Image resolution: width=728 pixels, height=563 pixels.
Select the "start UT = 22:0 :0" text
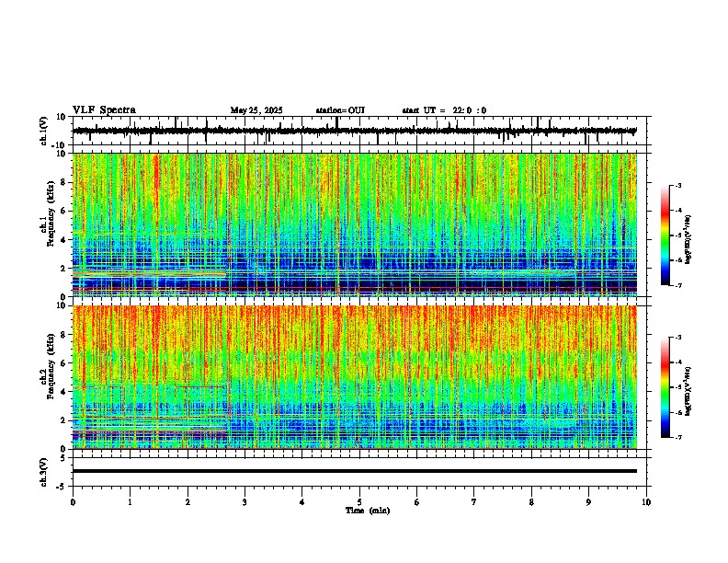pos(444,110)
